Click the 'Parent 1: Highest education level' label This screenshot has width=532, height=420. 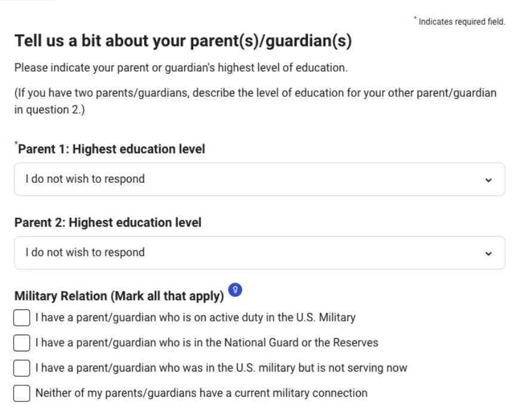point(112,149)
